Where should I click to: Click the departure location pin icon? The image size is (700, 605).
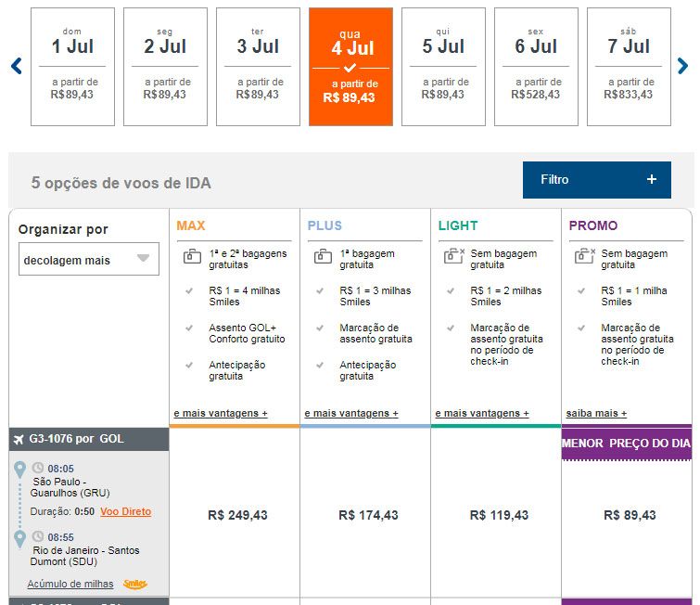click(x=19, y=470)
